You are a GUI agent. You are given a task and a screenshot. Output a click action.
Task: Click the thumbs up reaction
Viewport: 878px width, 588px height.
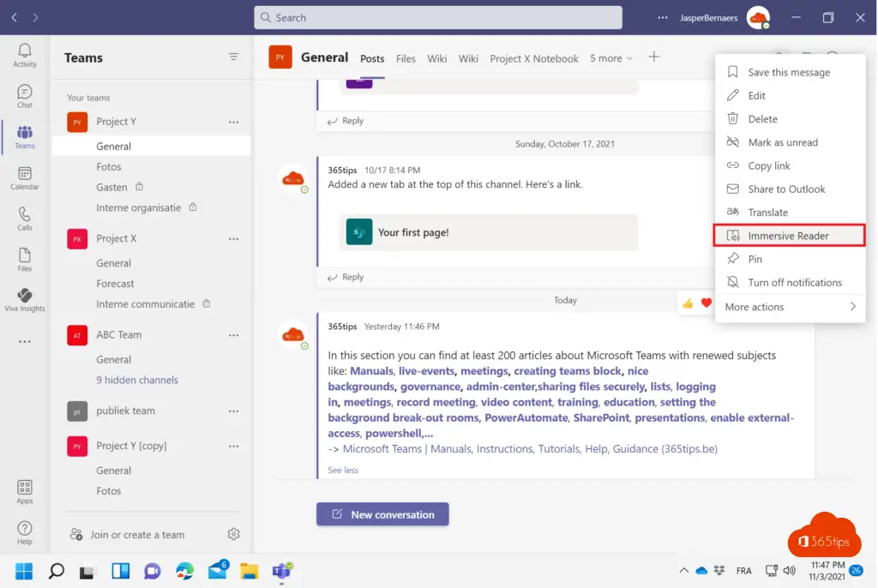tap(688, 303)
